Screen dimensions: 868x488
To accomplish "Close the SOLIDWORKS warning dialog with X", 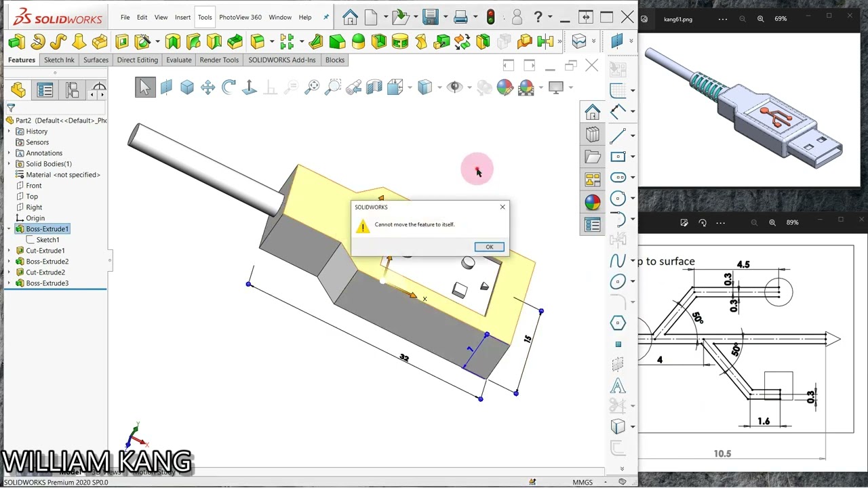I will (502, 207).
